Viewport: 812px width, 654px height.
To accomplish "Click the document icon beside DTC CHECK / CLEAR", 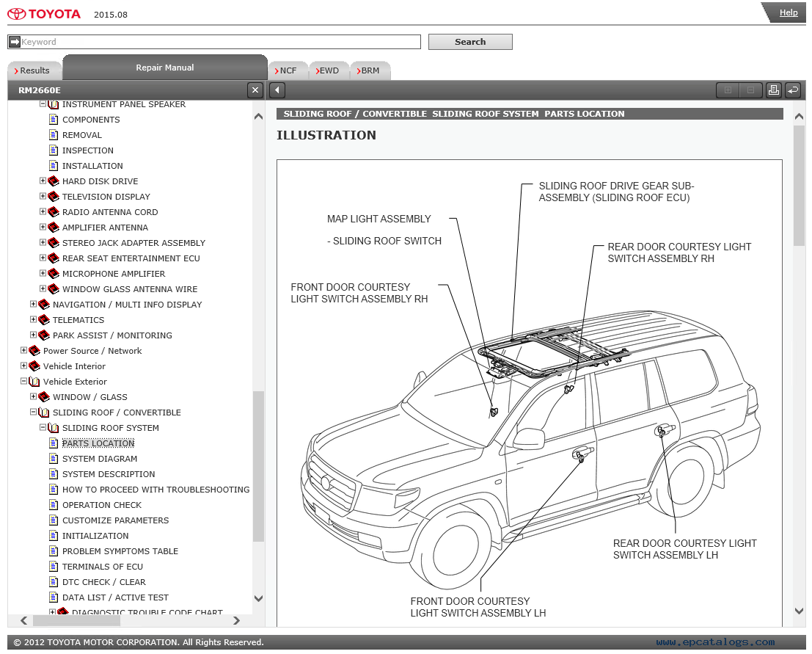I will tap(54, 581).
